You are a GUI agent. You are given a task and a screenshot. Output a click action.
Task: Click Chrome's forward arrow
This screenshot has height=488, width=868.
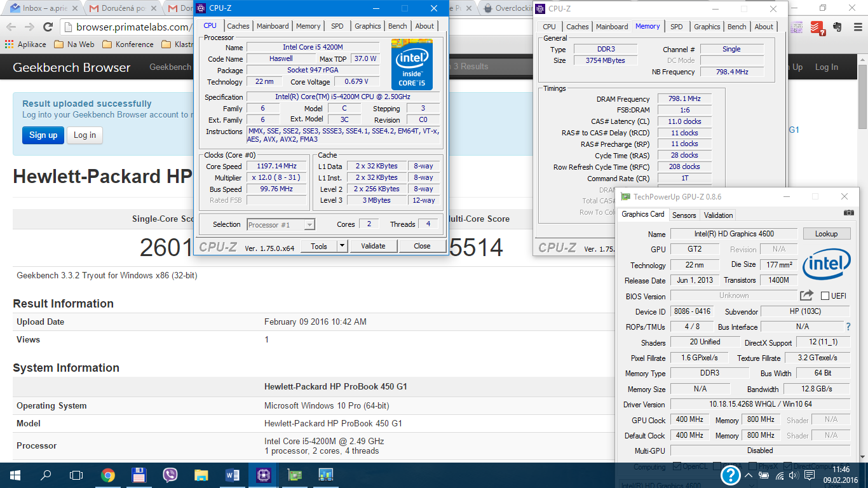29,27
